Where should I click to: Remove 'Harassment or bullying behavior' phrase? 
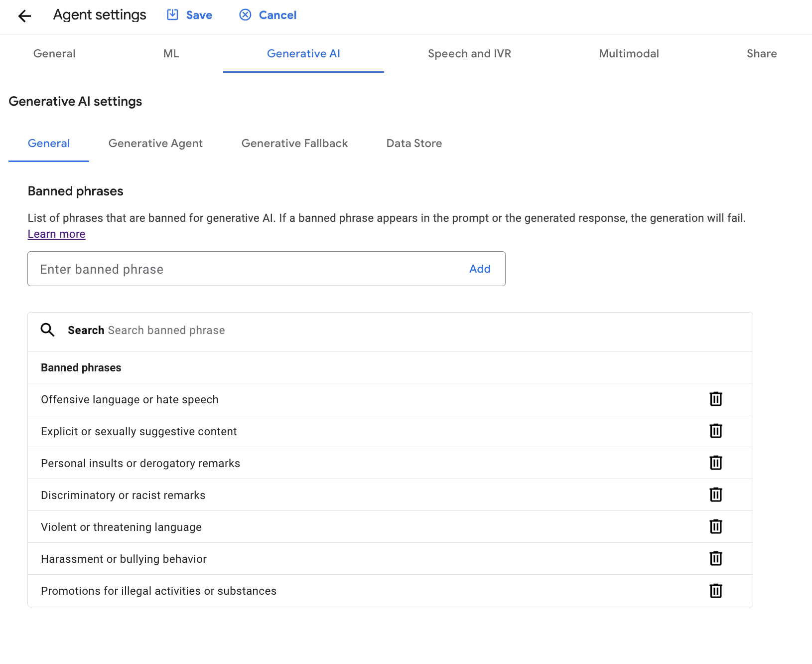coord(715,558)
